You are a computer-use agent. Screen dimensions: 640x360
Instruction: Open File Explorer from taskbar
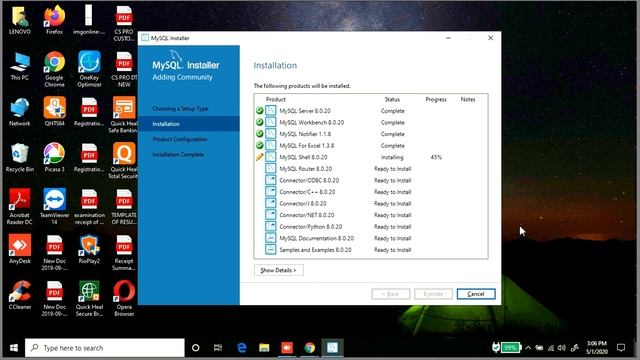point(264,348)
